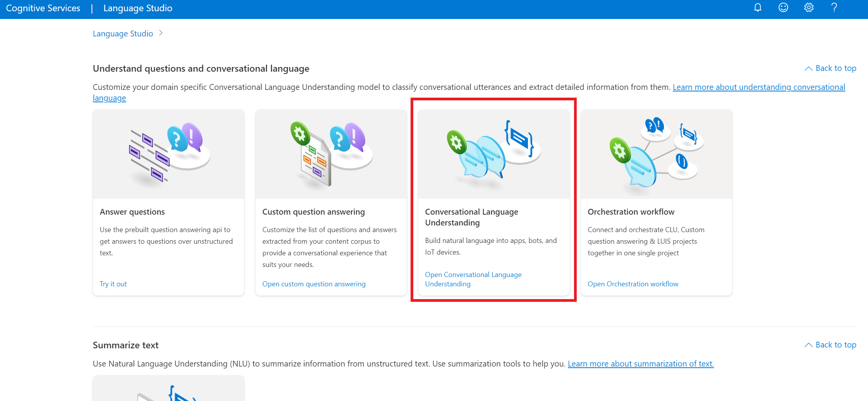Viewport: 868px width, 401px height.
Task: Select Language Studio in the top bar
Action: pyautogui.click(x=138, y=8)
